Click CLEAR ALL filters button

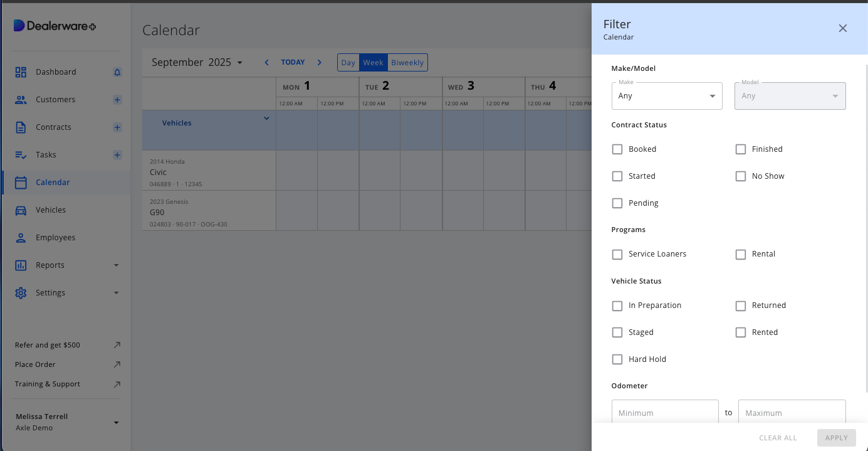(778, 438)
